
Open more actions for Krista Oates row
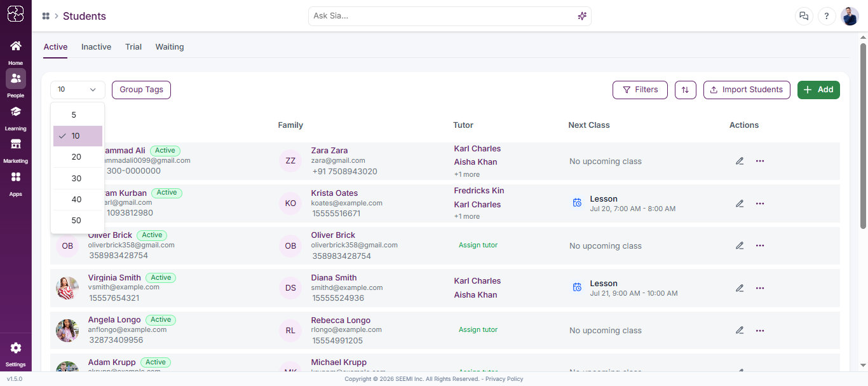coord(760,203)
